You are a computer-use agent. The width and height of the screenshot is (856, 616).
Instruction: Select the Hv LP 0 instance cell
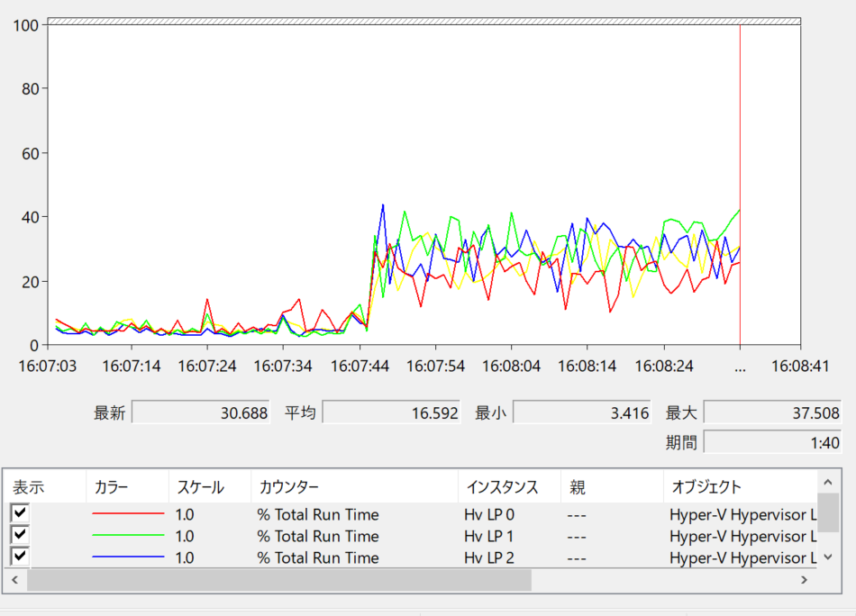pyautogui.click(x=489, y=514)
